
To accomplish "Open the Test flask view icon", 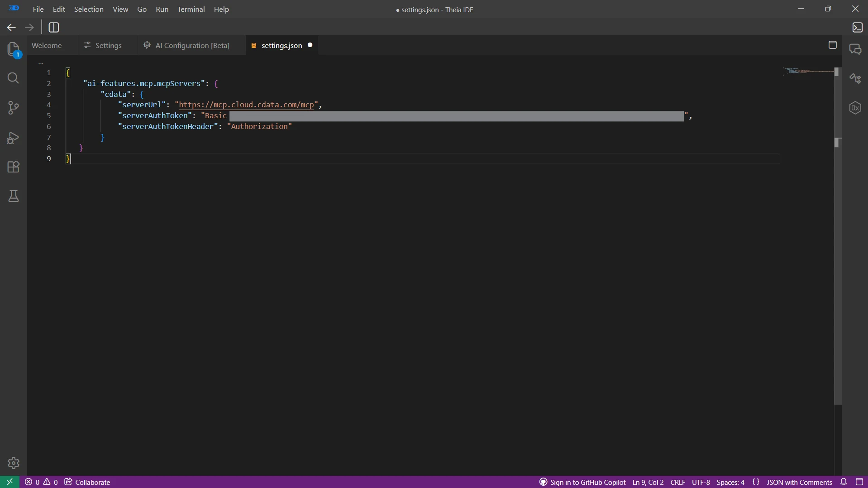I will tap(14, 196).
